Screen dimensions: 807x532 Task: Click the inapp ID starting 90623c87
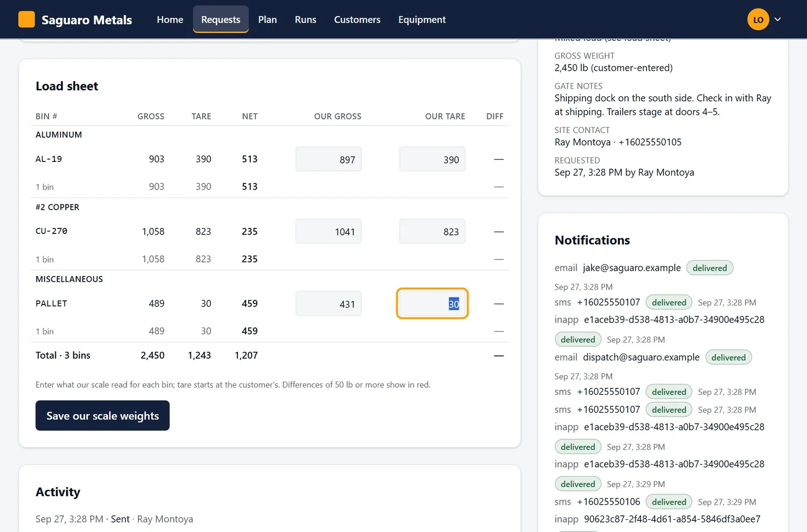[672, 519]
